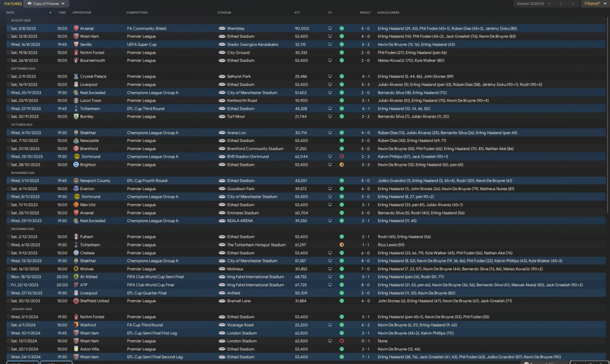Click the Everton club badge
610x364 pixels.
76,189
